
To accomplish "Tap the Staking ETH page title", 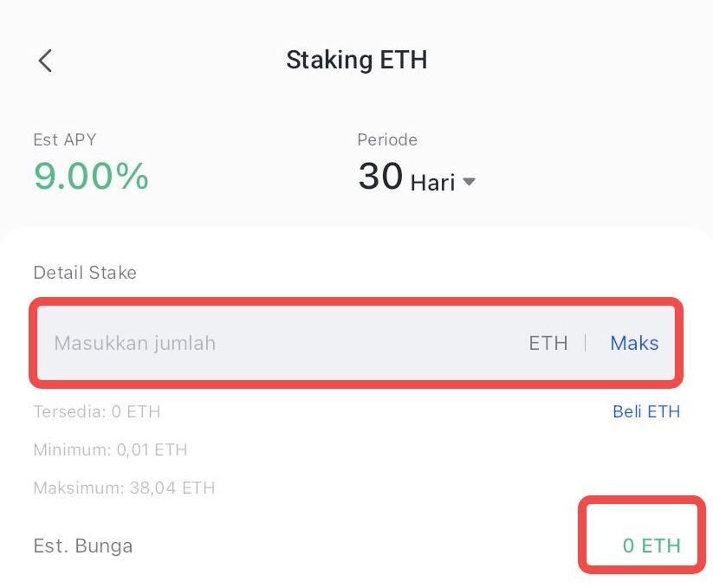I will coord(357,60).
